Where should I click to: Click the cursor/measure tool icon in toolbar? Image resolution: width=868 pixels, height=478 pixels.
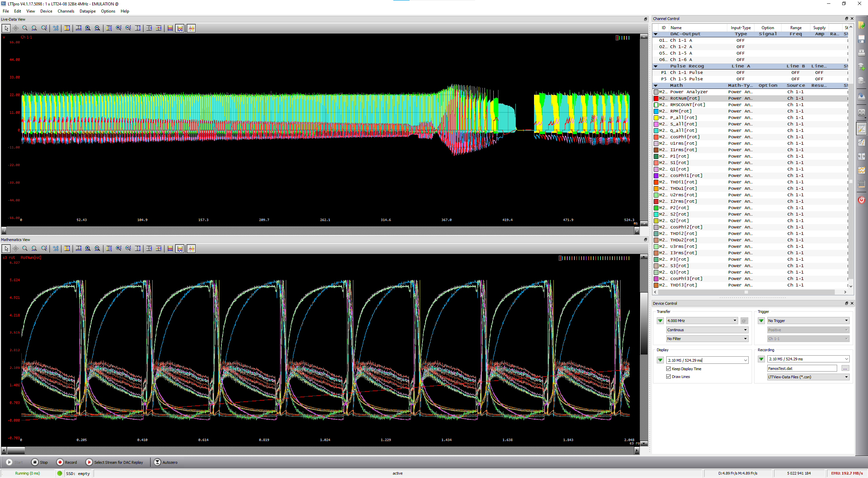[x=6, y=28]
